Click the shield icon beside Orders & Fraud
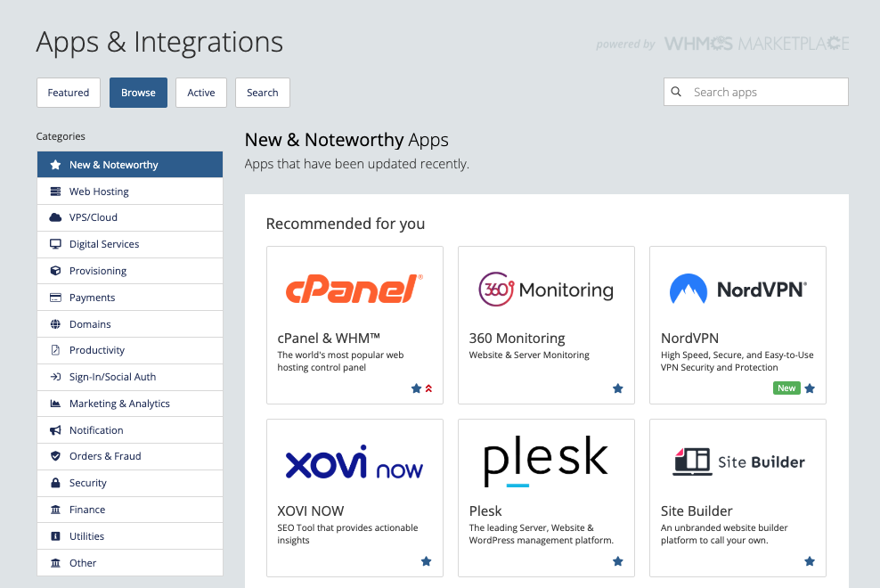 [55, 456]
